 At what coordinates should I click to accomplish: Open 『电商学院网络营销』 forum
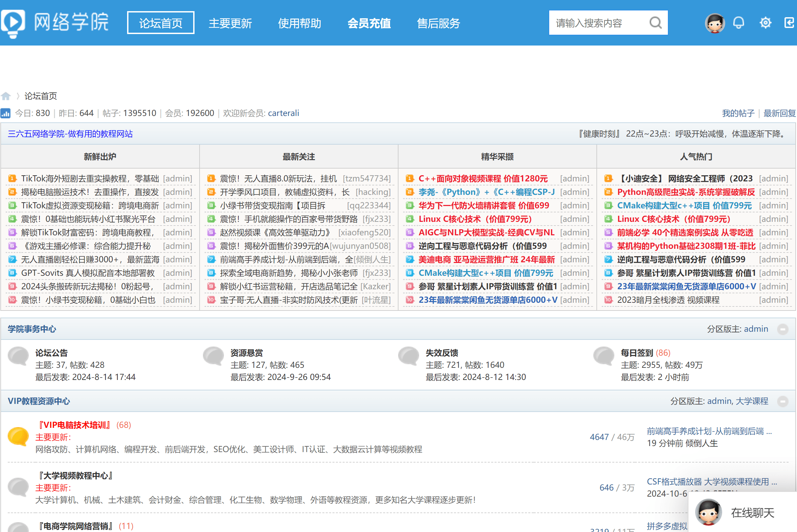pos(75,526)
